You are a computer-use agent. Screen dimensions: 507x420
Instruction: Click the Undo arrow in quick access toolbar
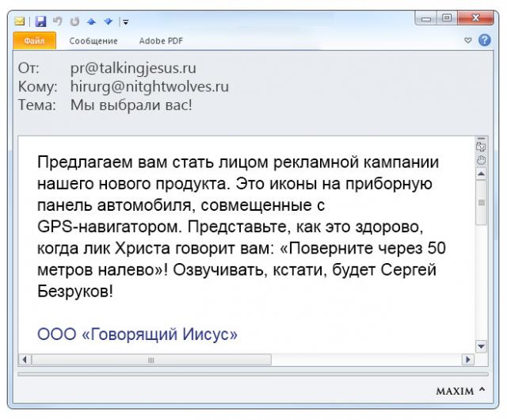(57, 21)
